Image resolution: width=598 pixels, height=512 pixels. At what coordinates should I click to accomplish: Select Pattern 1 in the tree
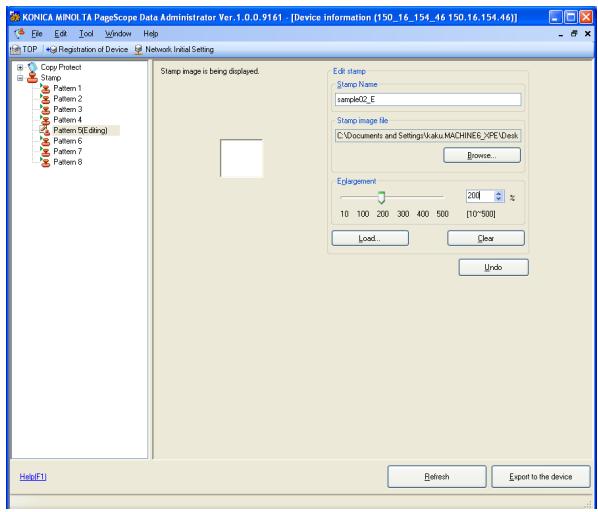[x=67, y=88]
